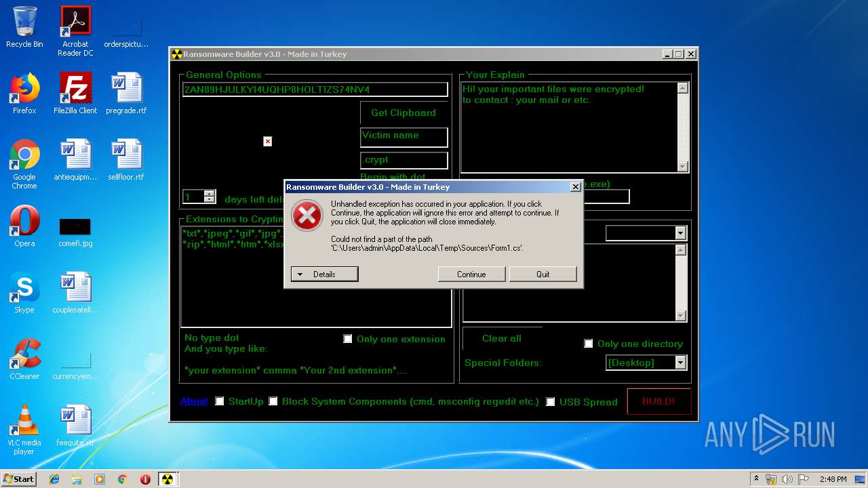Click the Get Clipboard button
Screen dimensions: 868x488
point(403,113)
